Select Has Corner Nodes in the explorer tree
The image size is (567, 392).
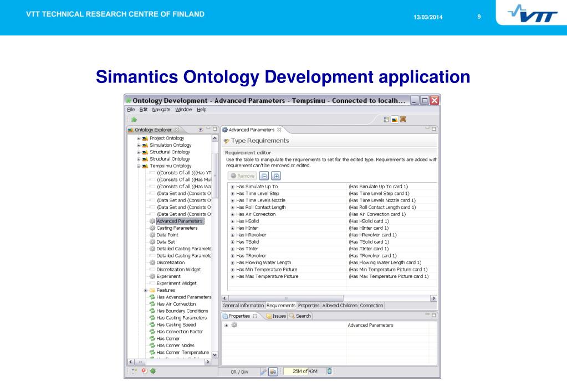[175, 345]
